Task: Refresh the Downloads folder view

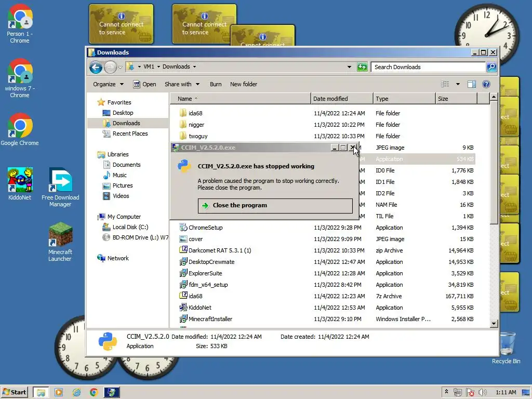Action: pos(362,67)
